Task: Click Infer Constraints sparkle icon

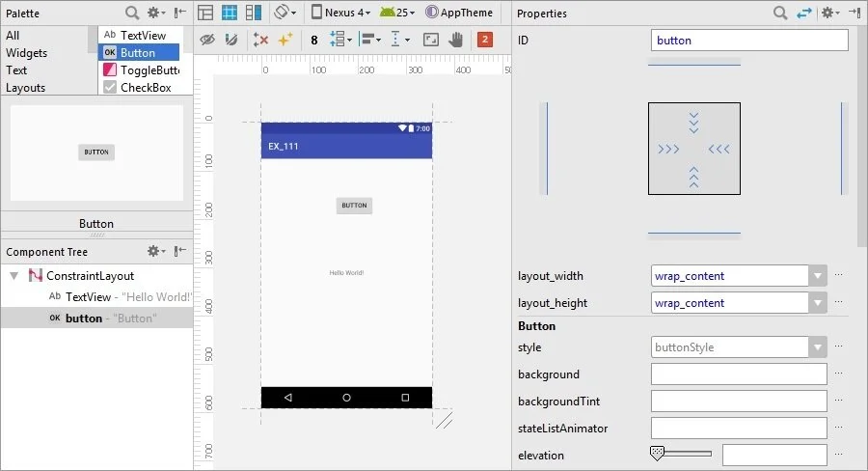Action: point(285,40)
